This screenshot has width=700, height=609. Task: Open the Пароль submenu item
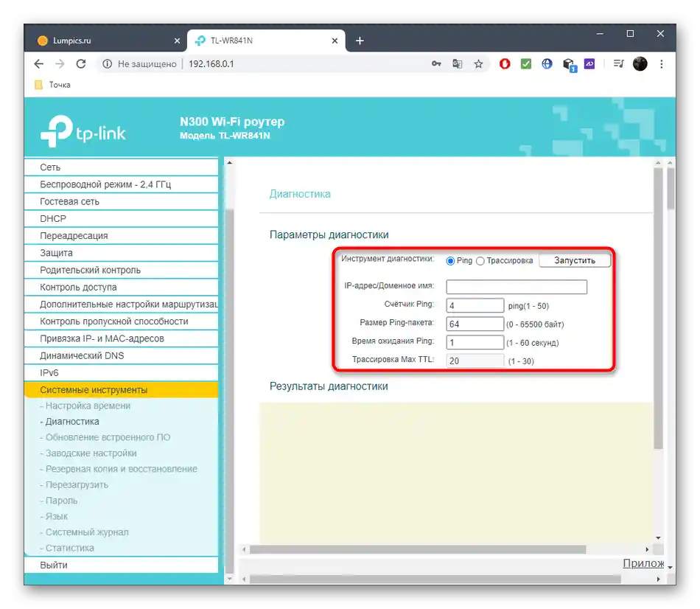click(x=59, y=501)
